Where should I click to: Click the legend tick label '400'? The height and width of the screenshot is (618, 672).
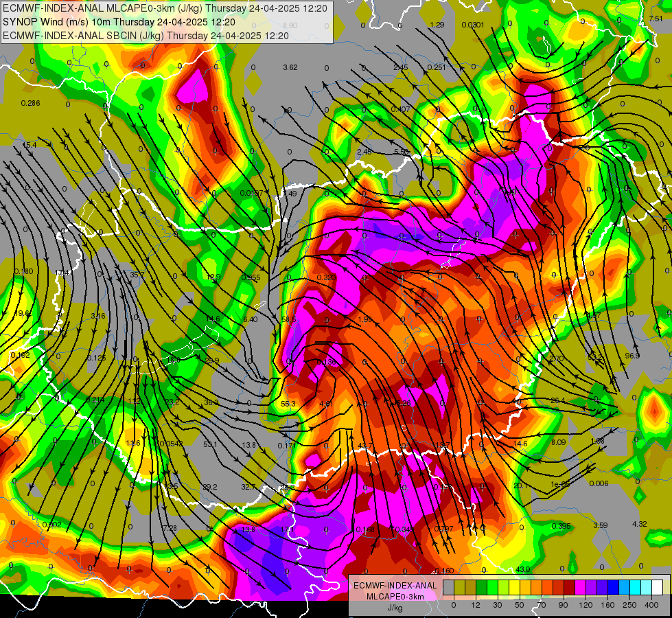(x=652, y=605)
